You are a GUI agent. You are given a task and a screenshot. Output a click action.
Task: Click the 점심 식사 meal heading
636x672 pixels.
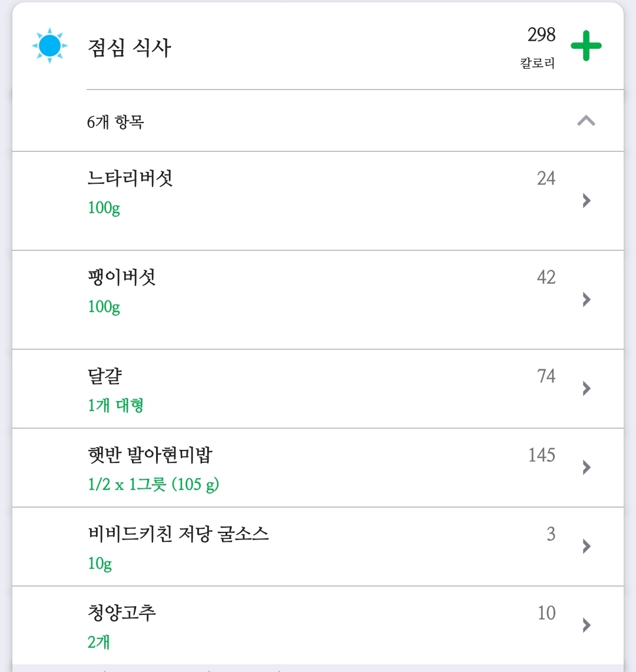tap(129, 47)
